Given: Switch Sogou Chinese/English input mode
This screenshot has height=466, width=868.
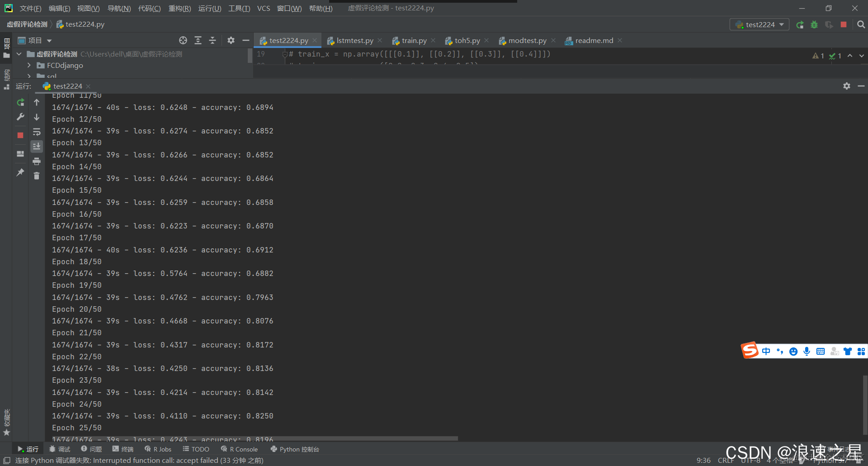Looking at the screenshot, I should coord(766,352).
